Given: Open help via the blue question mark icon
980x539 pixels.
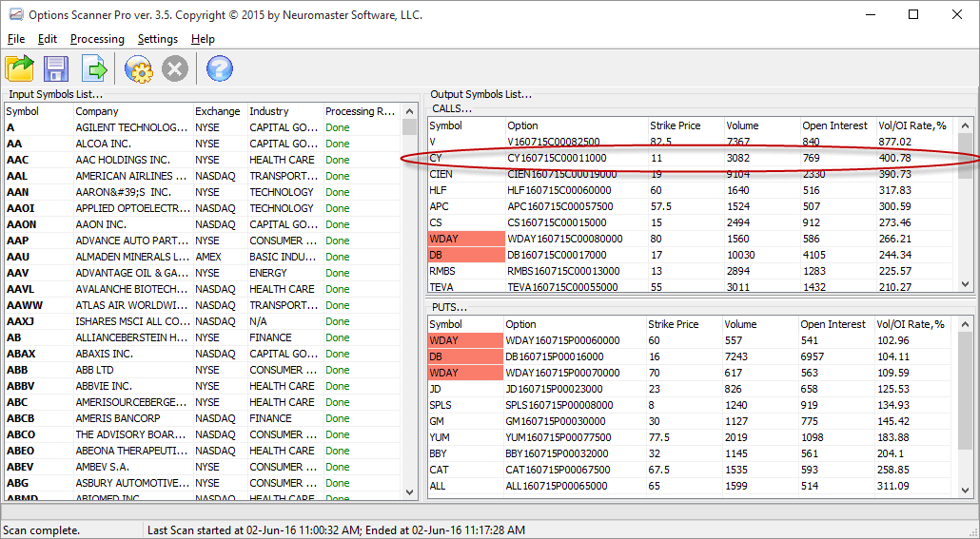Looking at the screenshot, I should coord(220,68).
